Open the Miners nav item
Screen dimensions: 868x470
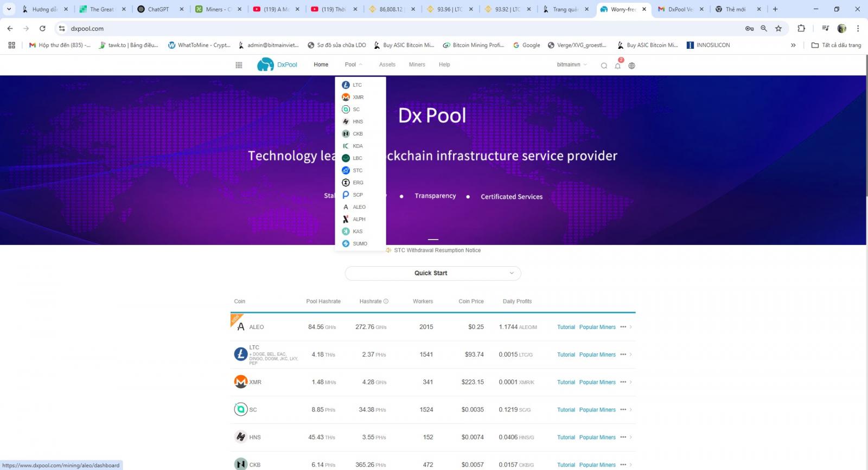coord(417,65)
